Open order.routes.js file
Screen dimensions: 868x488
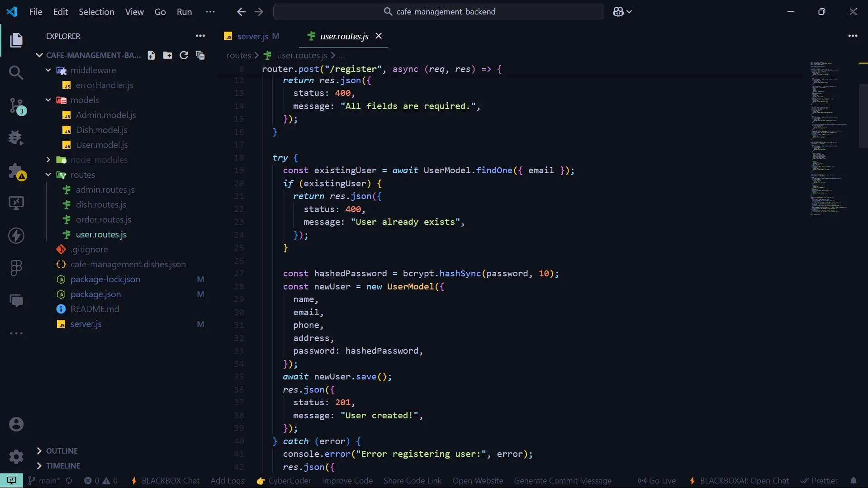[104, 219]
